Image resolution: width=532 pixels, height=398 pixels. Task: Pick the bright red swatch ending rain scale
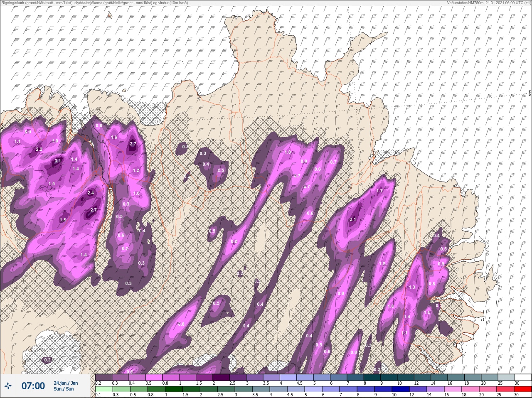click(x=522, y=389)
